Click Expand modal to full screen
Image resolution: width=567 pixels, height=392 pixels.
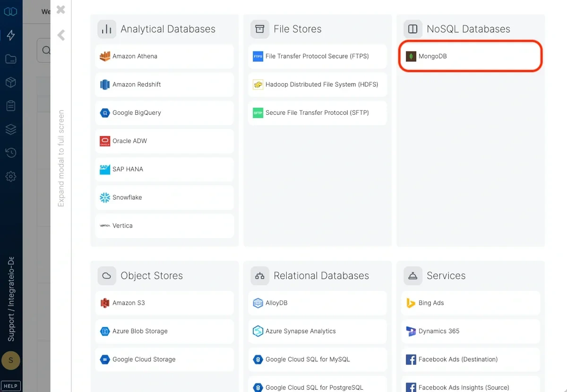pos(60,156)
